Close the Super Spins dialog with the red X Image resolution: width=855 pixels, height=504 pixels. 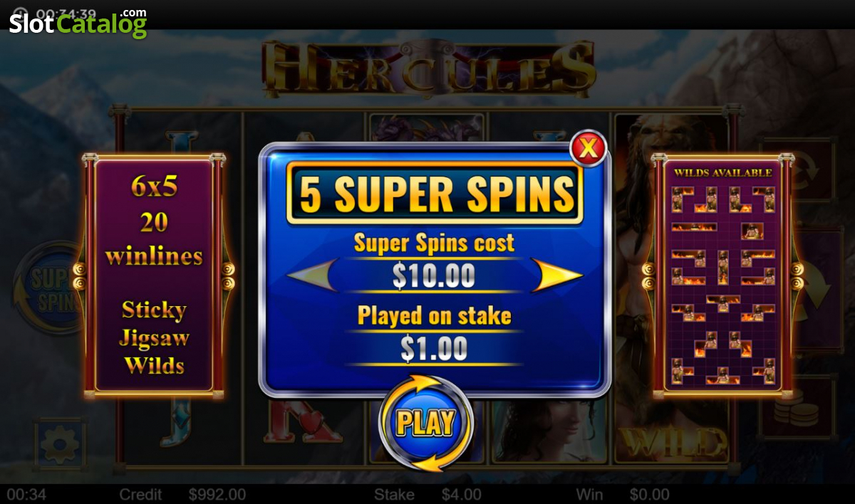(589, 148)
